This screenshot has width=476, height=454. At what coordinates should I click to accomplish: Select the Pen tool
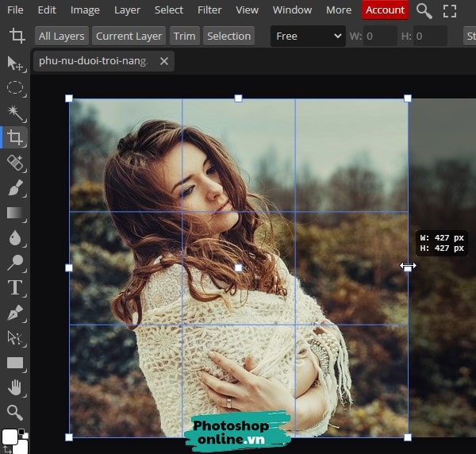[15, 313]
